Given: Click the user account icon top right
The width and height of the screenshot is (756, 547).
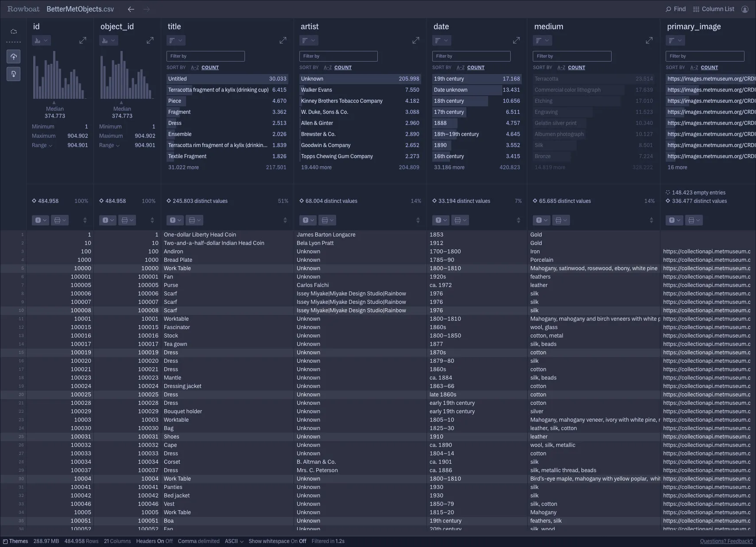Looking at the screenshot, I should tap(744, 9).
